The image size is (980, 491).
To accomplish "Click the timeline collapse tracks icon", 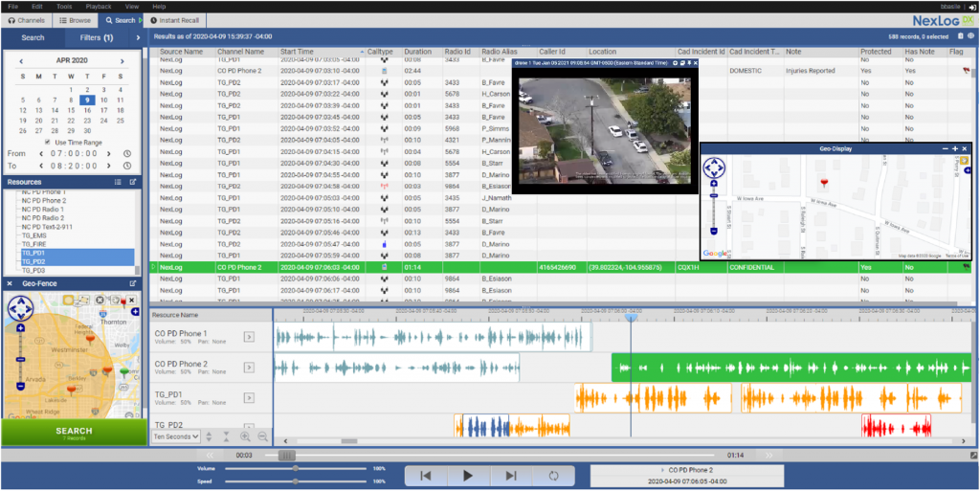I will [x=226, y=437].
